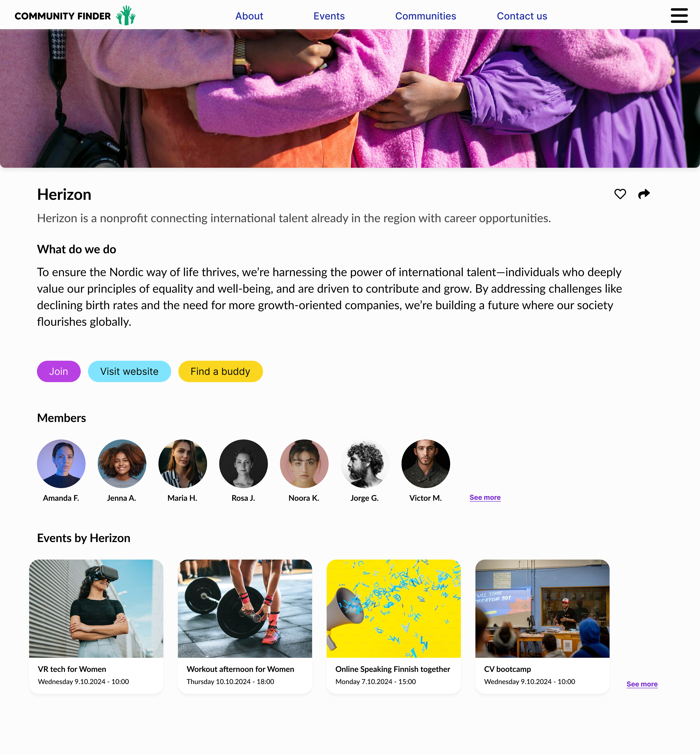Open the hamburger menu icon
The height and width of the screenshot is (755, 700).
(679, 15)
